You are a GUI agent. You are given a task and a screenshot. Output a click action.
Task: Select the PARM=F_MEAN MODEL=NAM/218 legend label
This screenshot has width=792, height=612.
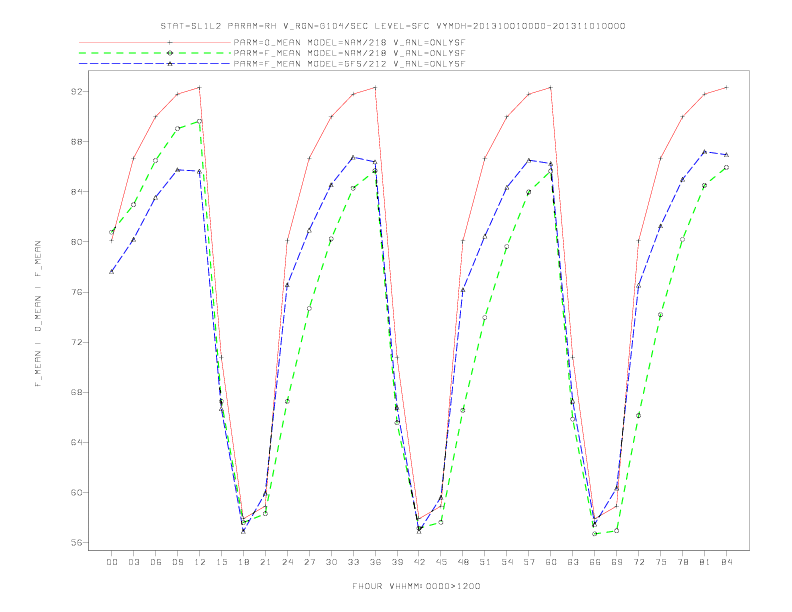[x=349, y=53]
